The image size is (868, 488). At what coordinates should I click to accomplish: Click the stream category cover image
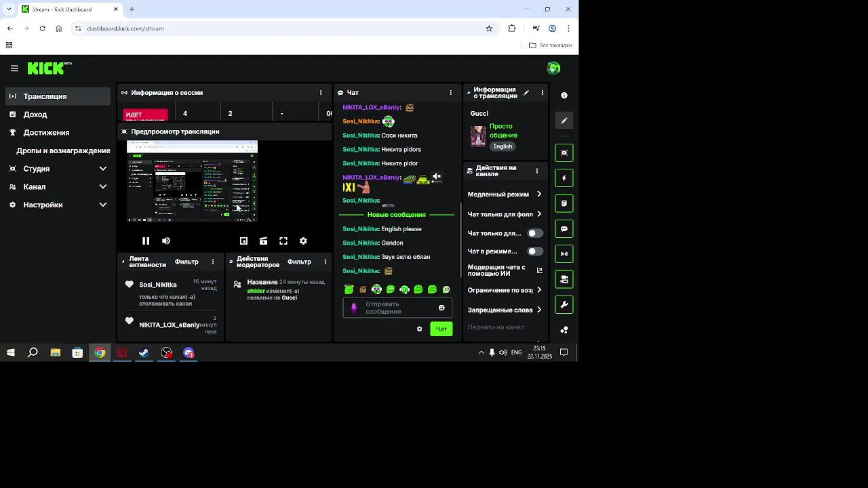coord(478,136)
